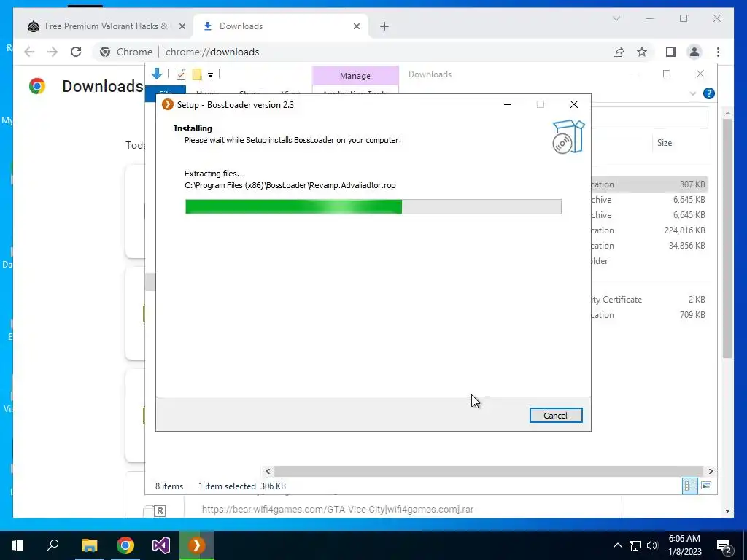
Task: Open Windows taskbar search
Action: 53,545
